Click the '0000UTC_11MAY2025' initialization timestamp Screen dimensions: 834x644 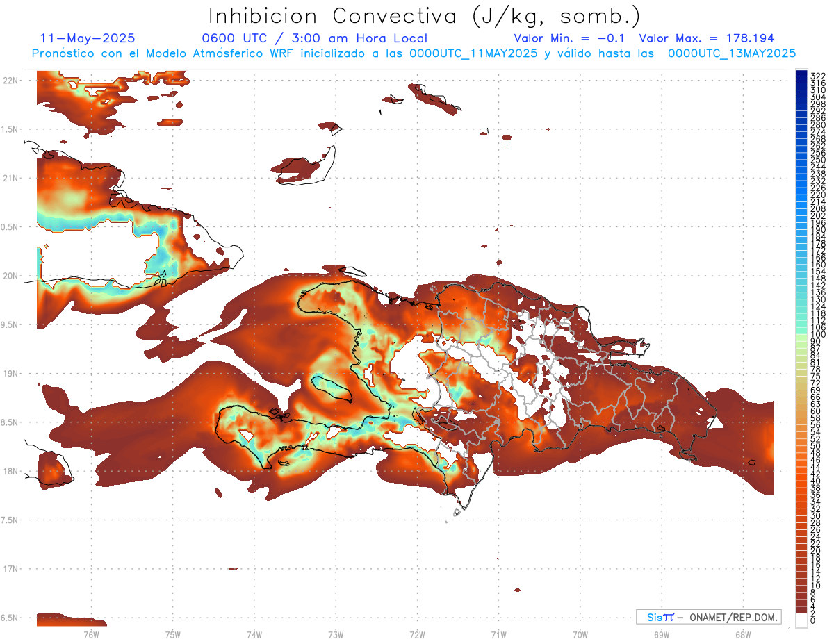(473, 53)
